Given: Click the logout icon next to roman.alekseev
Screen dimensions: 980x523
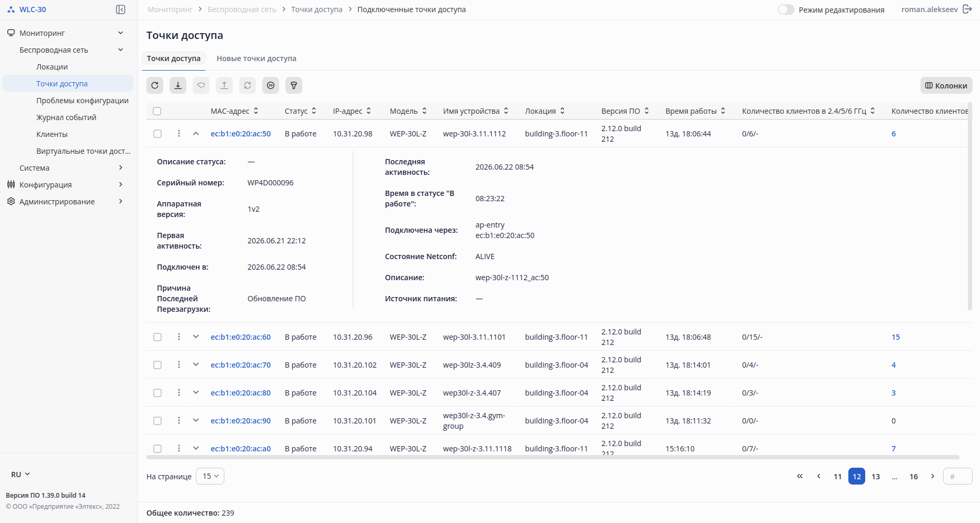Looking at the screenshot, I should click(967, 9).
